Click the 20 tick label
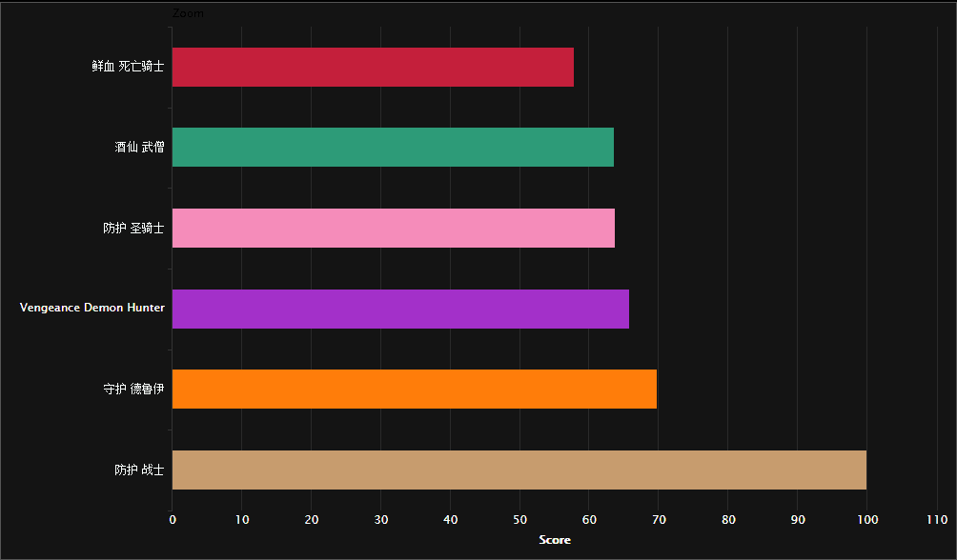Image resolution: width=957 pixels, height=560 pixels. click(x=312, y=520)
